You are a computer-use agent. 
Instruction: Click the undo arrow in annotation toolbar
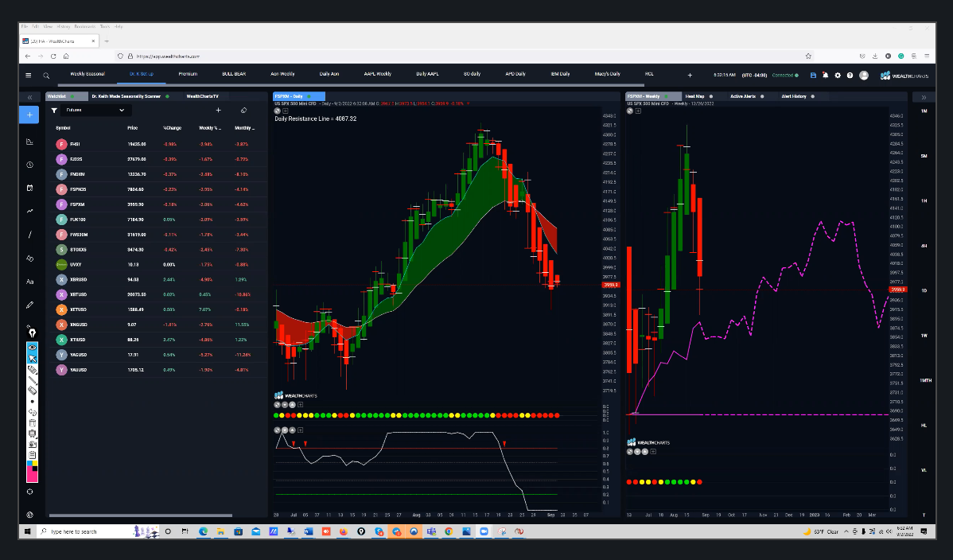[32, 412]
